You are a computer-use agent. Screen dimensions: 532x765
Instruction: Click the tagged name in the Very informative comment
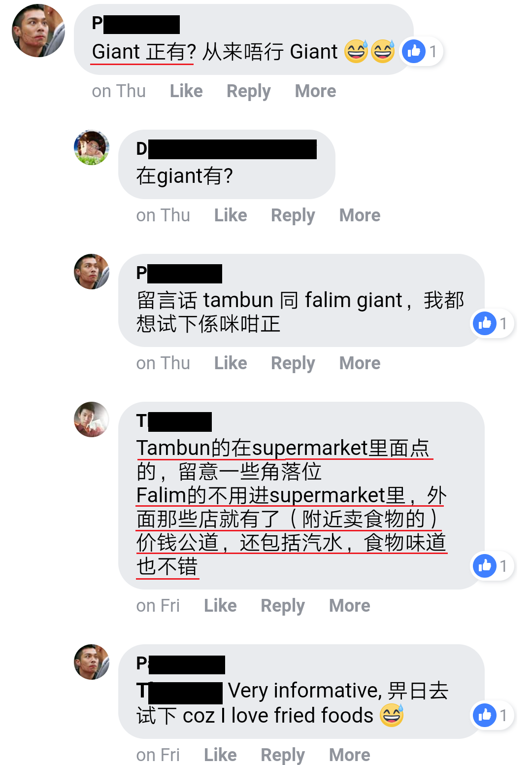[x=180, y=691]
